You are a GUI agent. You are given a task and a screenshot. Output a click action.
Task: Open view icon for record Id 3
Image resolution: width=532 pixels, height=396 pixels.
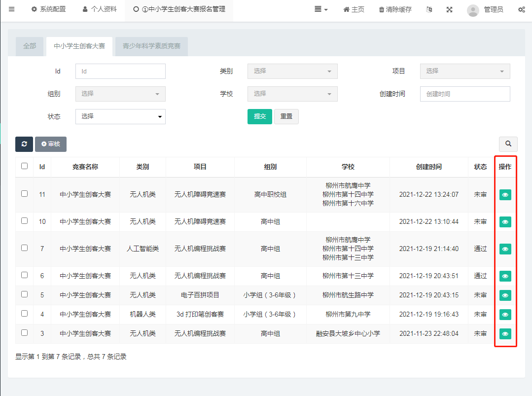pos(505,334)
